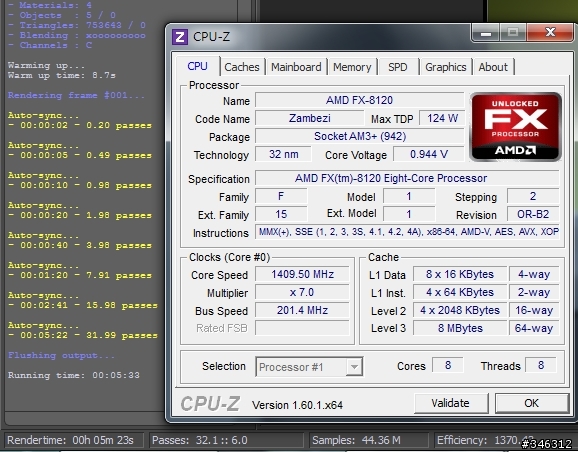Click the Specification field Eight-Core Processor
Screen dimensions: 578x452
tap(407, 178)
